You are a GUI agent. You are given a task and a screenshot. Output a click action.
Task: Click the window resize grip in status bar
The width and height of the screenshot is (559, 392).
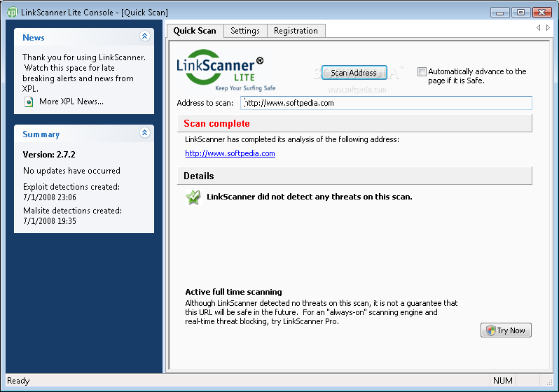[x=549, y=381]
